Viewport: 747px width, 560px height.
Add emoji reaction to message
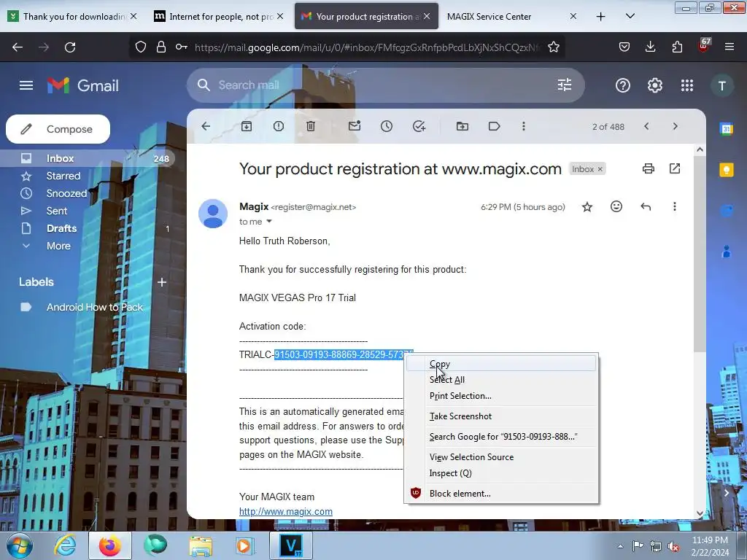(x=616, y=206)
